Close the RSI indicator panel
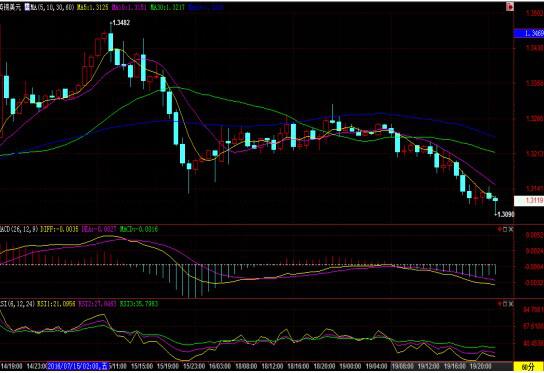Viewport: 544px width, 373px height. point(511,304)
